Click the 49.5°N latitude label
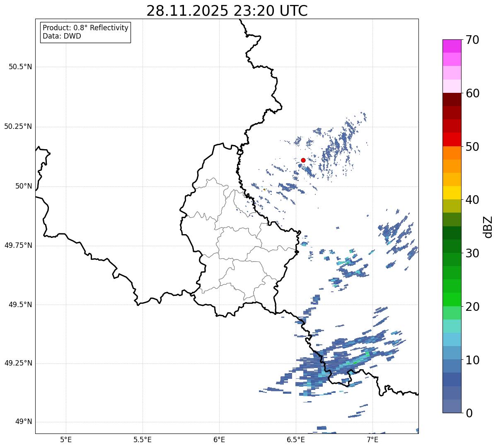Viewport: 498px width, 448px height. pyautogui.click(x=20, y=305)
